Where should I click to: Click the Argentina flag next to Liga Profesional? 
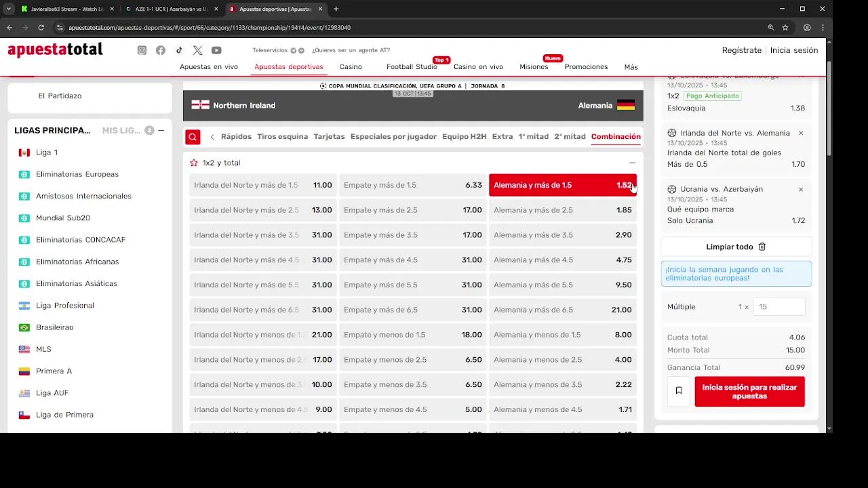(24, 306)
